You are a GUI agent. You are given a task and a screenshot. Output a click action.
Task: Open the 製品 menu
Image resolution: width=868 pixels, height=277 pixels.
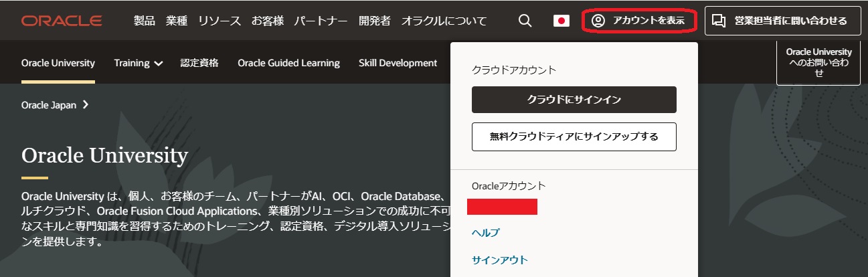[144, 21]
